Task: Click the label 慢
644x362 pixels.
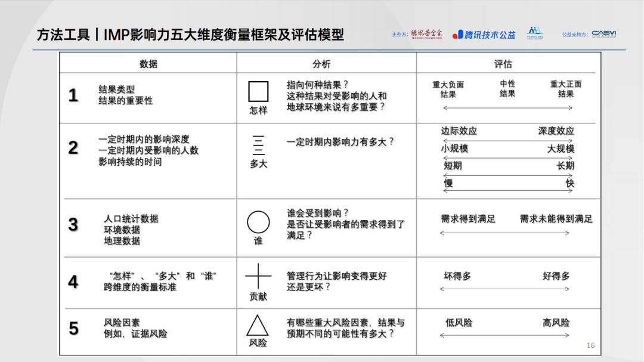Action: click(x=448, y=183)
